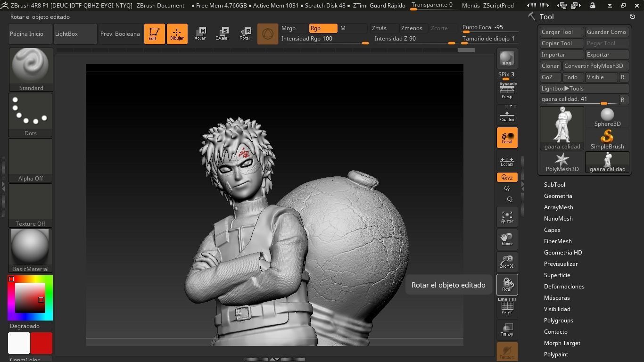The height and width of the screenshot is (362, 644).
Task: Open the Dots stroke picker
Action: [31, 115]
